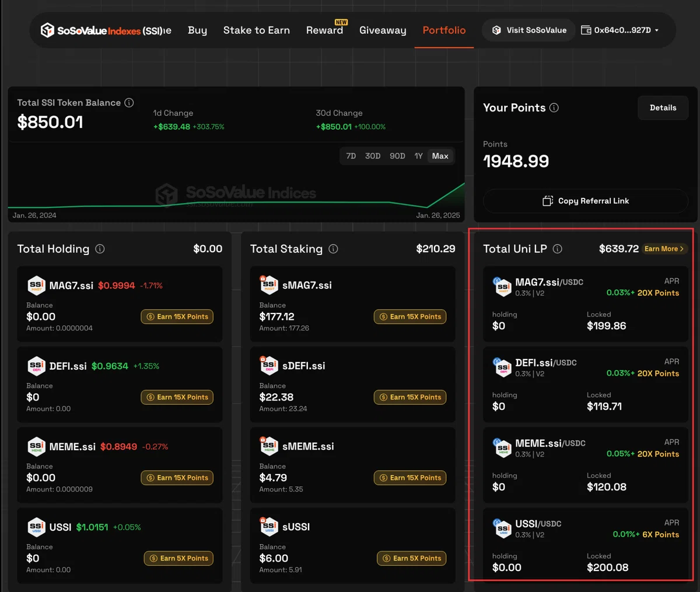
Task: Click DEFI.ssi/USDC locked value $119.71
Action: tap(604, 406)
